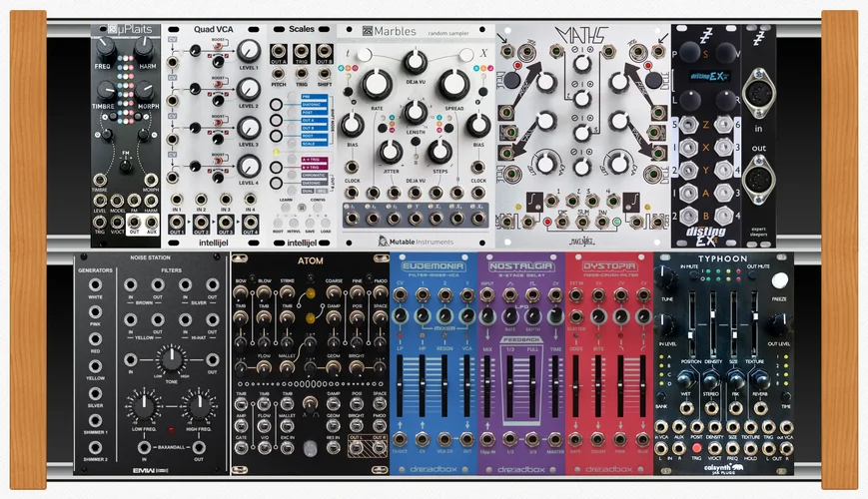Click the SPREAD knob on Marbles
Image resolution: width=868 pixels, height=499 pixels.
click(453, 85)
